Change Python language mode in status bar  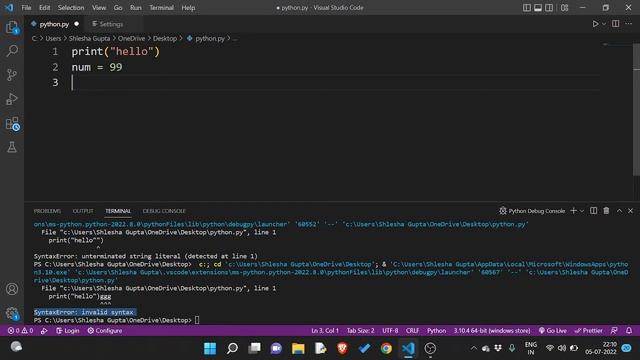pyautogui.click(x=436, y=331)
